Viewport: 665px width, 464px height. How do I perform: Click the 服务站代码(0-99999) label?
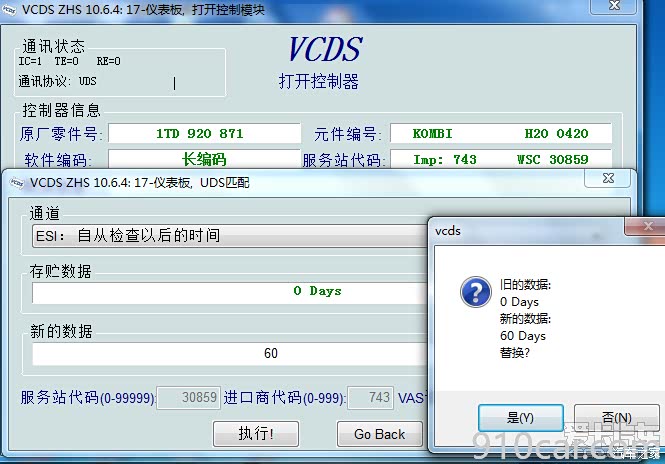coord(88,397)
